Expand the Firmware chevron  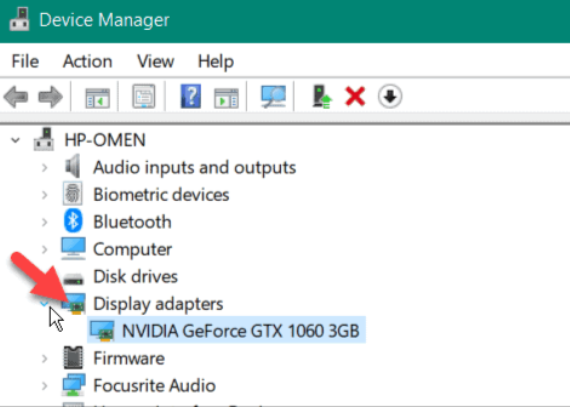click(x=45, y=358)
